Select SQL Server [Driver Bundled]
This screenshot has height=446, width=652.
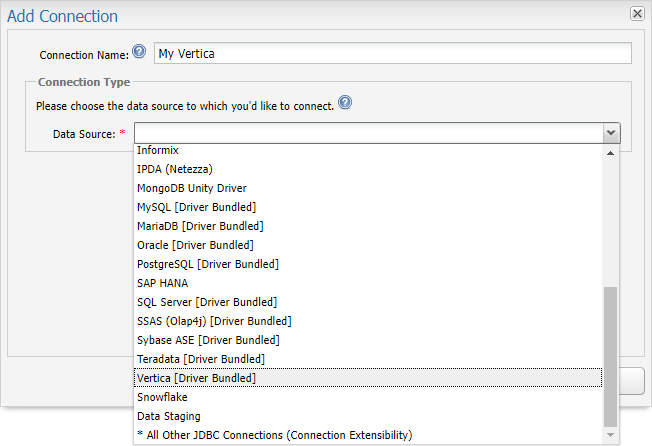click(368, 302)
